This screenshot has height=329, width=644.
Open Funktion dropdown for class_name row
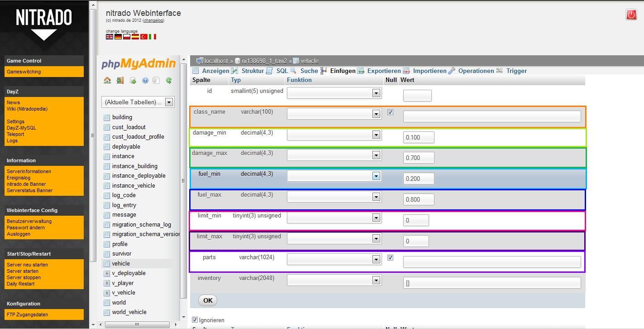click(x=334, y=114)
